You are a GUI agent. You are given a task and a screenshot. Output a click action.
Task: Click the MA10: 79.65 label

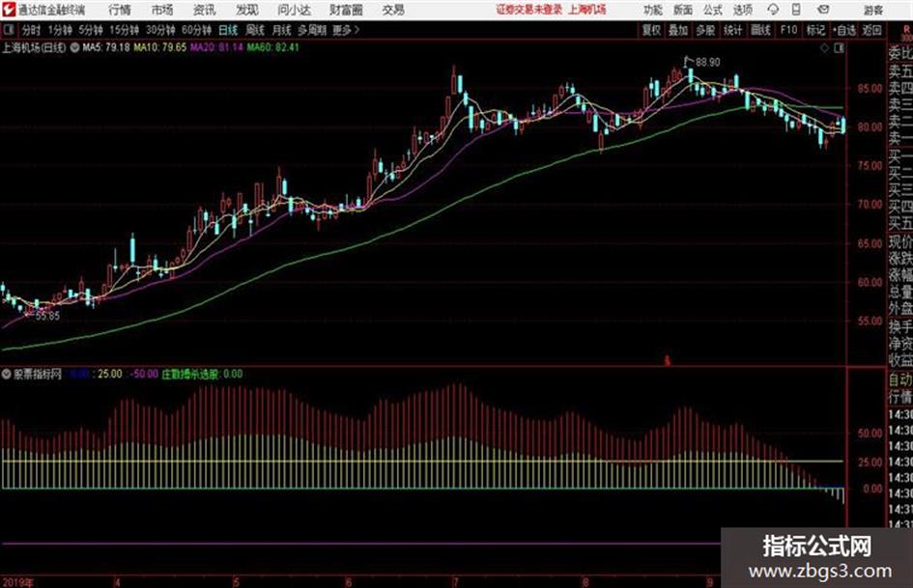click(160, 47)
